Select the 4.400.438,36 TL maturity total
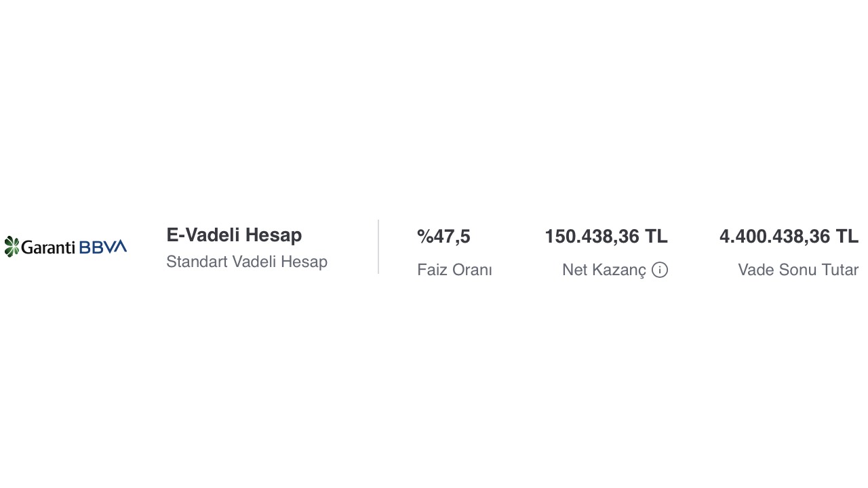The height and width of the screenshot is (488, 868). click(789, 237)
